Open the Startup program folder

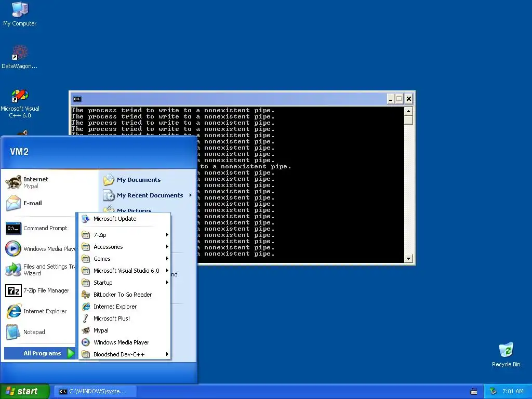point(125,282)
